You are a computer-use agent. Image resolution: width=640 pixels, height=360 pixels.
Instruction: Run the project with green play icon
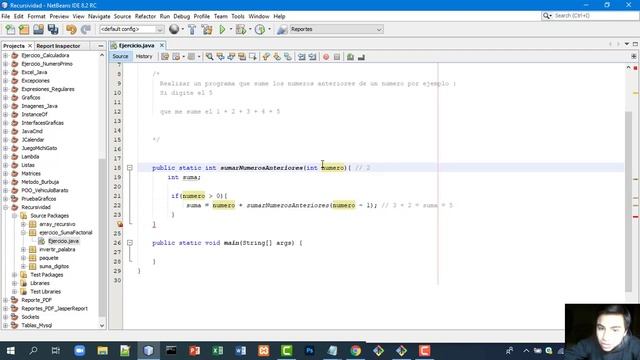(x=222, y=29)
